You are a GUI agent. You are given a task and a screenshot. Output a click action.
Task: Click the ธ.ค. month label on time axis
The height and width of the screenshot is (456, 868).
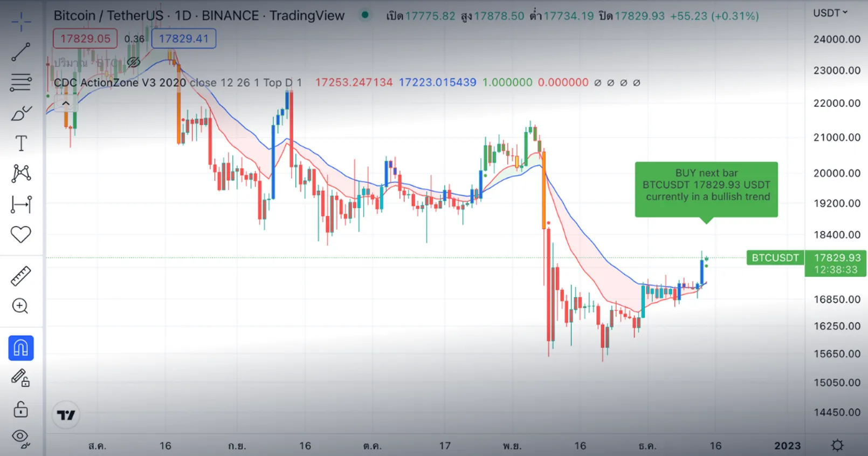(x=647, y=446)
